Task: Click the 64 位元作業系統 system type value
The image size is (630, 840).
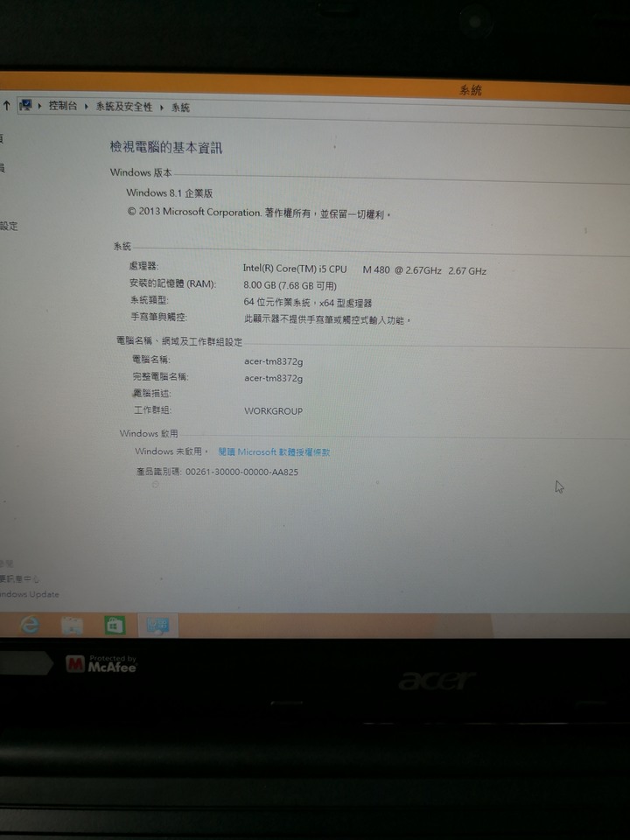Action: coord(307,303)
